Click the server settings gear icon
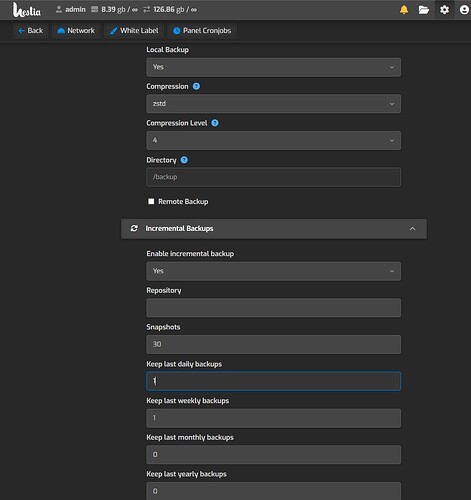The image size is (471, 500). click(x=444, y=10)
